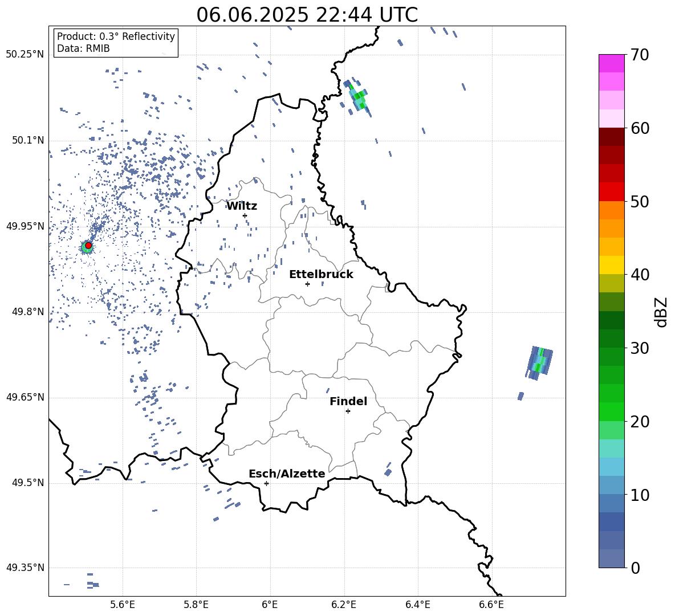Click the 49.8°N latitude label
Viewport: 675px width, 616px height.
tap(28, 312)
